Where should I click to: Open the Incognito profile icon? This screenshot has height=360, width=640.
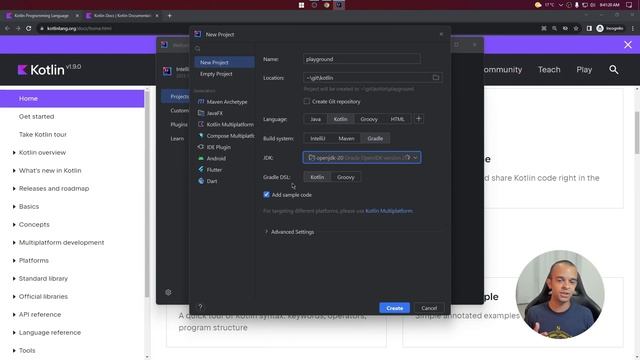point(610,28)
